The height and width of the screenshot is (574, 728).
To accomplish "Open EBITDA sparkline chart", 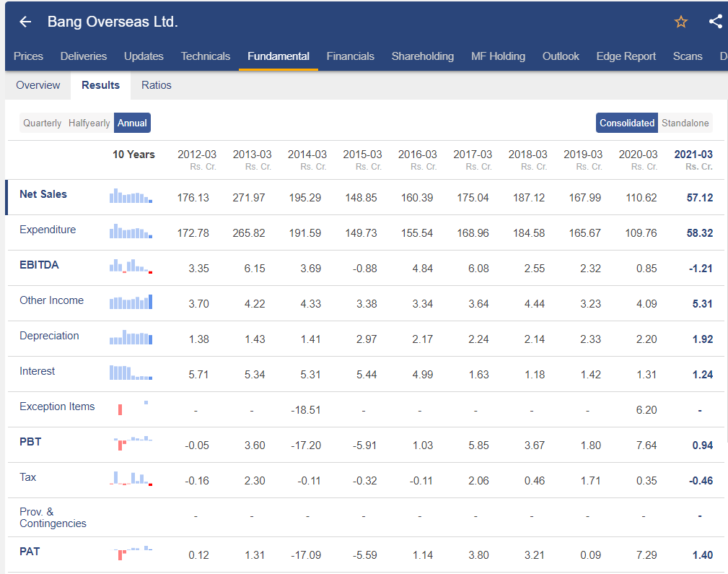I will coord(131,266).
